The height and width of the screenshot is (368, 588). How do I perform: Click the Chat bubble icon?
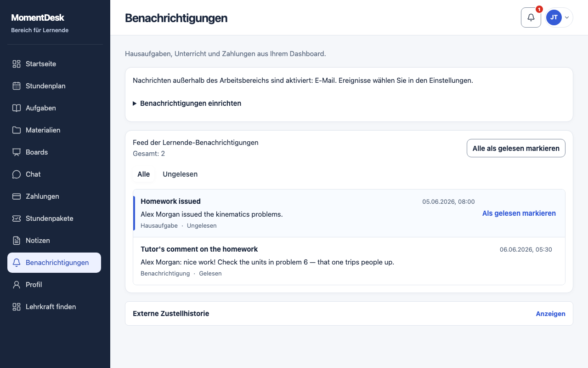(17, 174)
